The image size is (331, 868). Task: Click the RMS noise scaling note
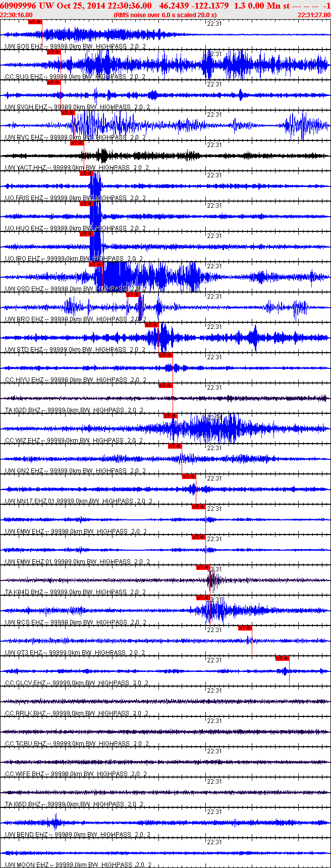[165, 15]
